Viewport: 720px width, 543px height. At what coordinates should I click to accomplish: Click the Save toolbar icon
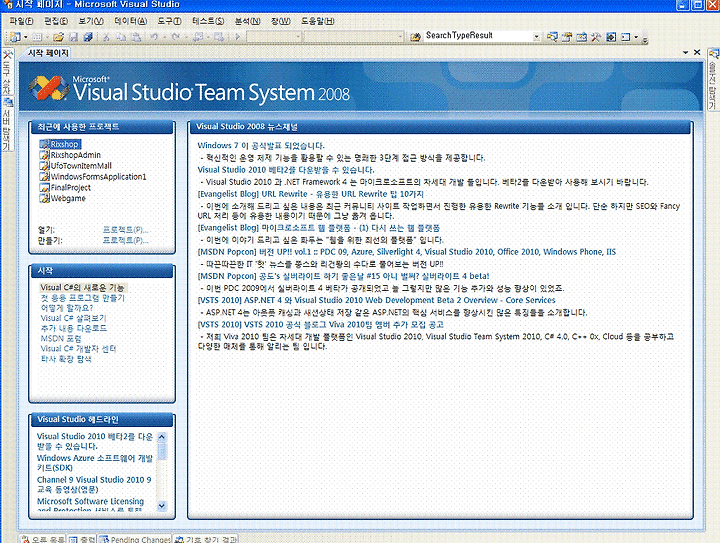(73, 37)
